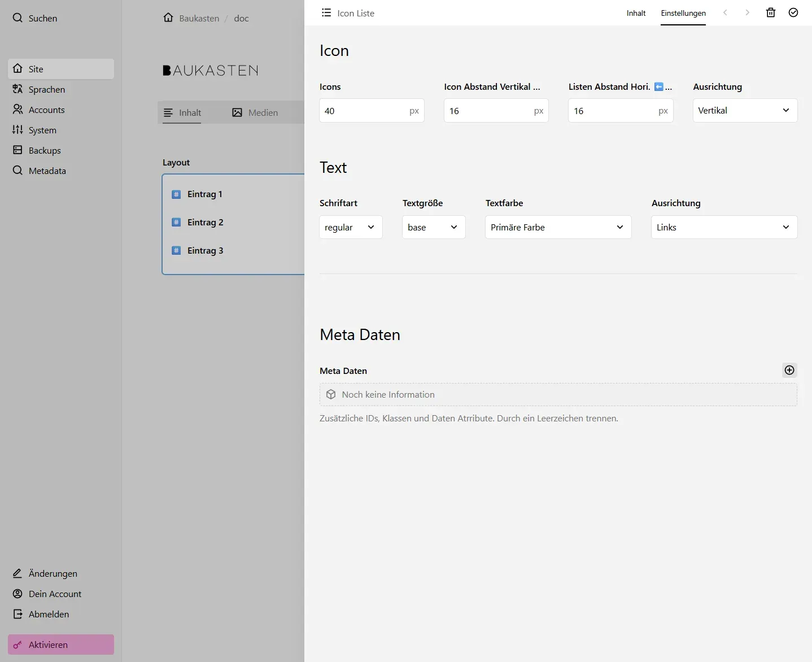Screen dimensions: 812x662
Task: Open the Ausrichtung Vertikal dropdown
Action: point(744,110)
